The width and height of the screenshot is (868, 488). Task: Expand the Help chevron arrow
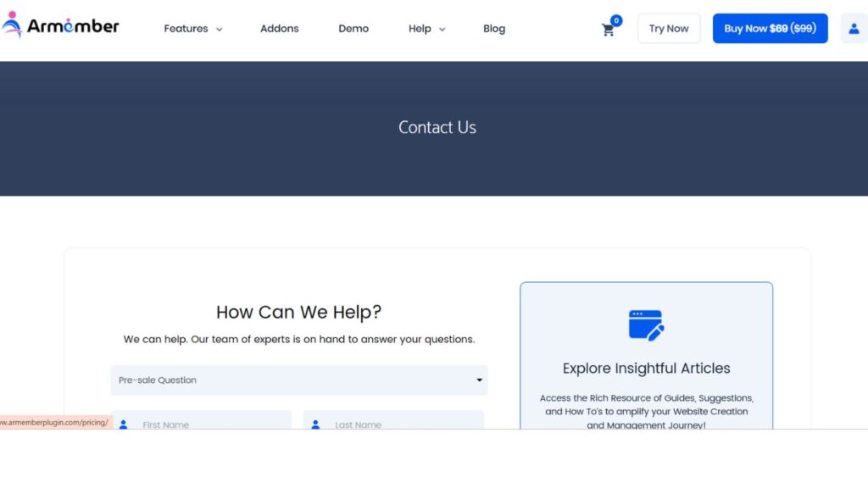tap(442, 29)
